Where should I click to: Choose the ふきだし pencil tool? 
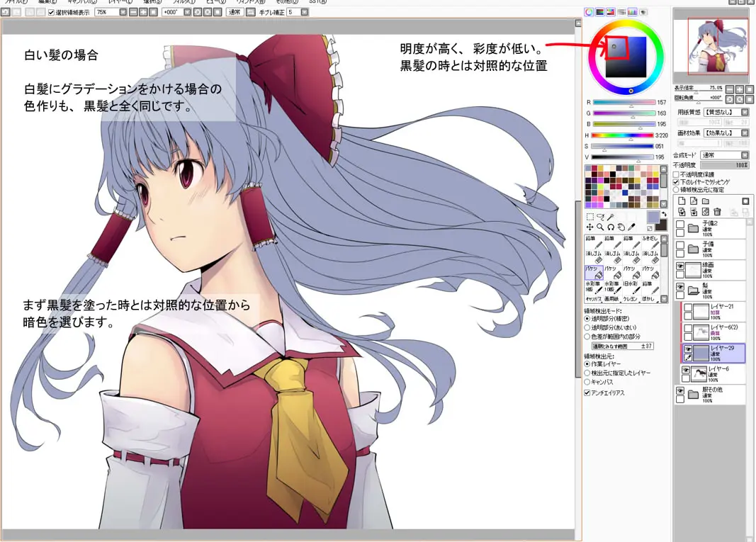(650, 242)
